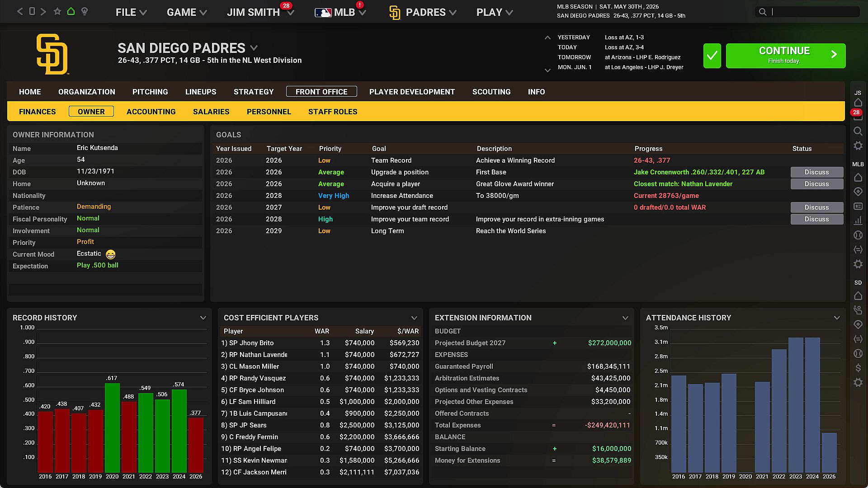Open the Attendance History panel dropdown

pos(837,318)
